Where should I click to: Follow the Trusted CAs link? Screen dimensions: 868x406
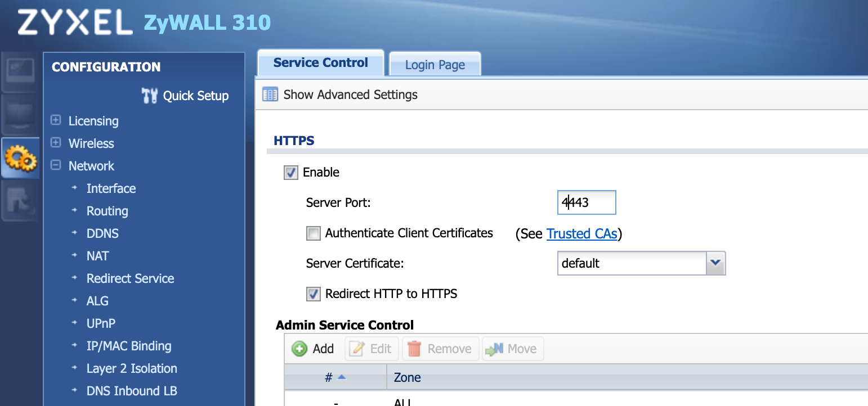pos(582,233)
